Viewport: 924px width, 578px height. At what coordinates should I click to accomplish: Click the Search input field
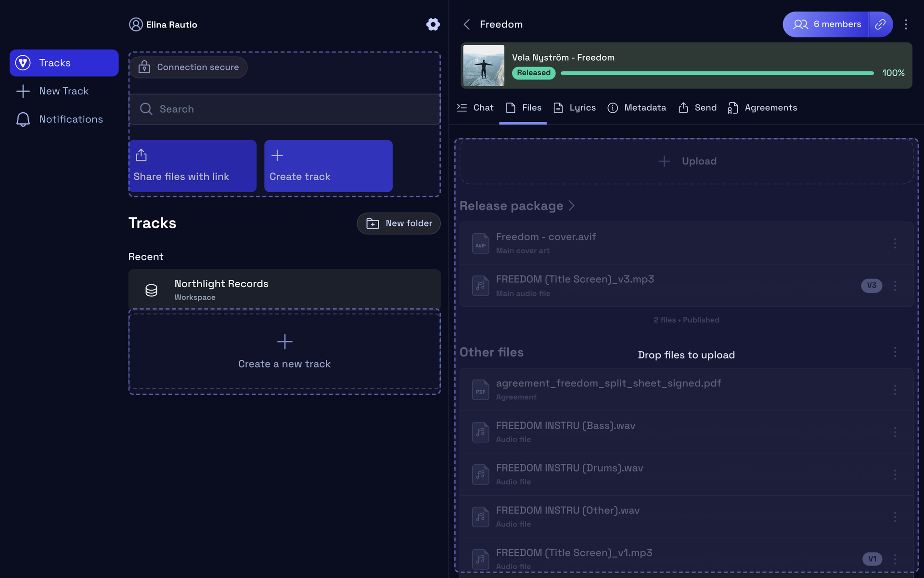pos(284,109)
